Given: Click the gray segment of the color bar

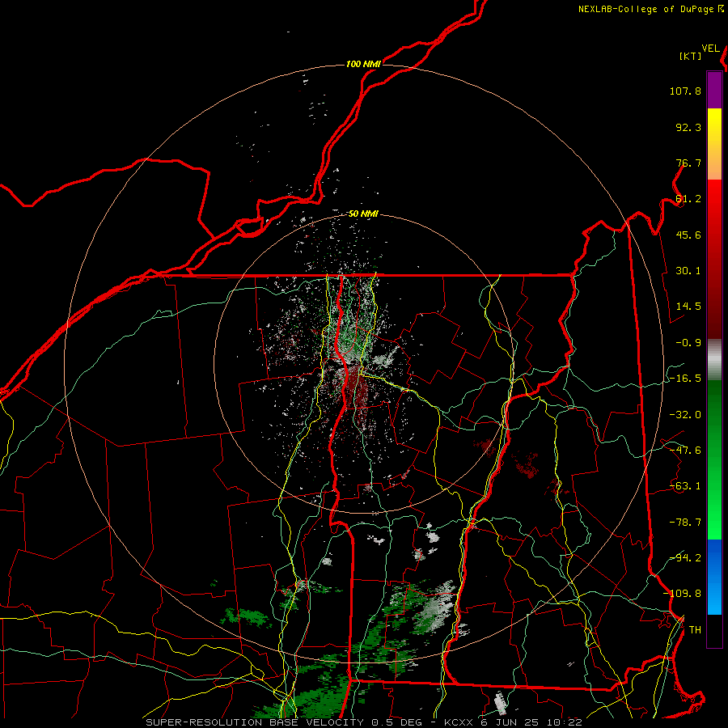Looking at the screenshot, I should click(x=714, y=360).
